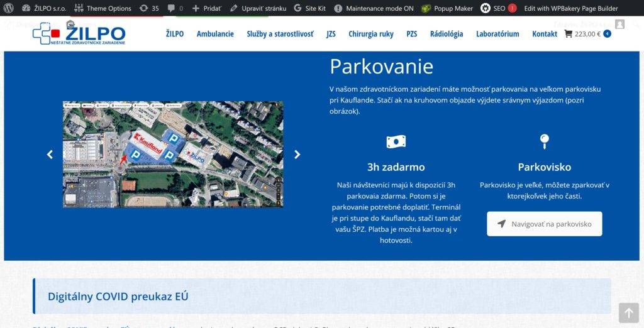
Task: Click the shopping cart icon
Action: point(569,34)
